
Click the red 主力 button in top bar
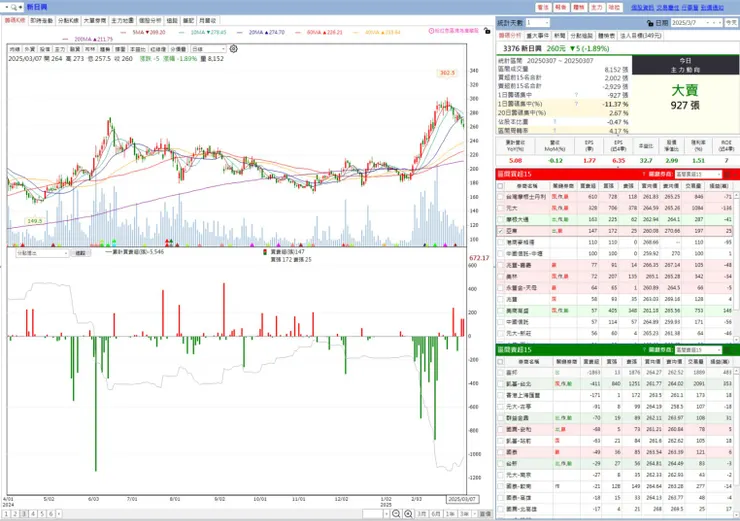point(597,8)
